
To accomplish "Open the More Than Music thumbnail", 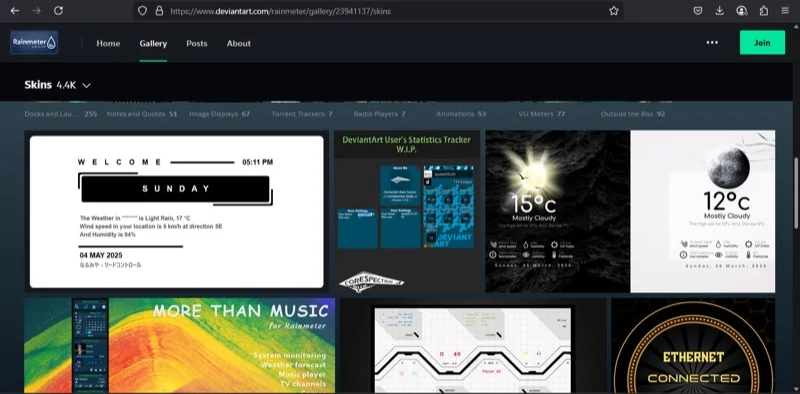I will 180,346.
